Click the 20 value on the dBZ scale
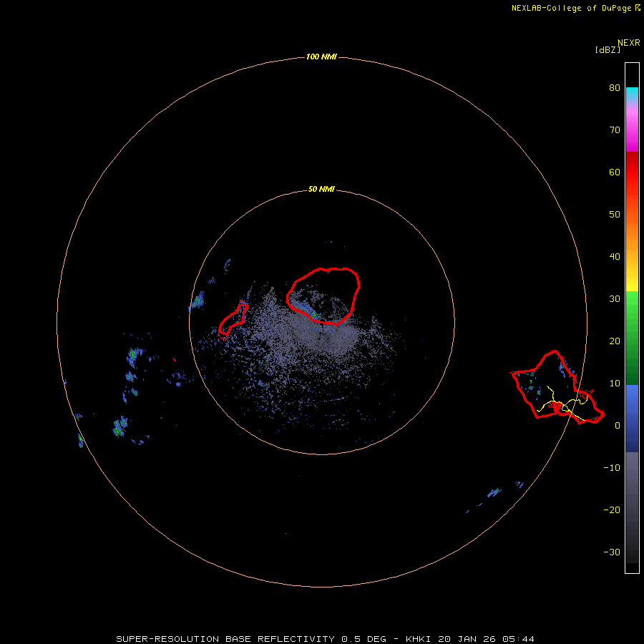This screenshot has height=644, width=644. tap(615, 341)
